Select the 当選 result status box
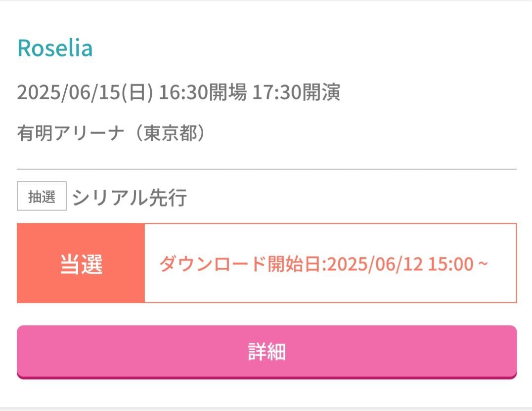This screenshot has height=411, width=532. click(x=81, y=263)
